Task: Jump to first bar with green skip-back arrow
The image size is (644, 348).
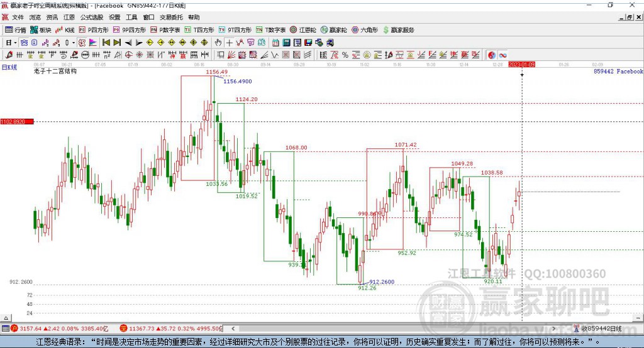Action: (106, 43)
